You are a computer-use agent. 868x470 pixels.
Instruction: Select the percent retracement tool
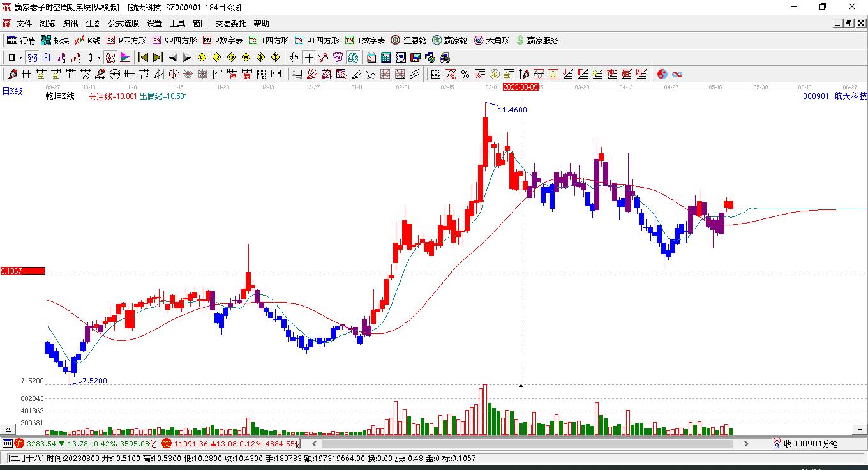pyautogui.click(x=465, y=74)
